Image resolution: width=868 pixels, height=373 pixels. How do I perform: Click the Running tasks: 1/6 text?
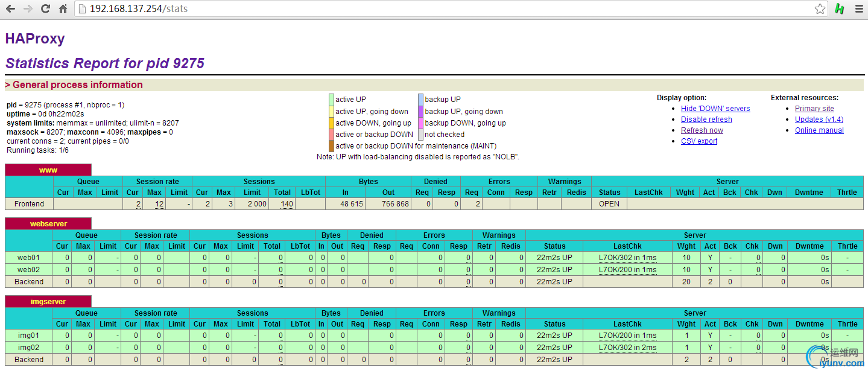pyautogui.click(x=37, y=150)
